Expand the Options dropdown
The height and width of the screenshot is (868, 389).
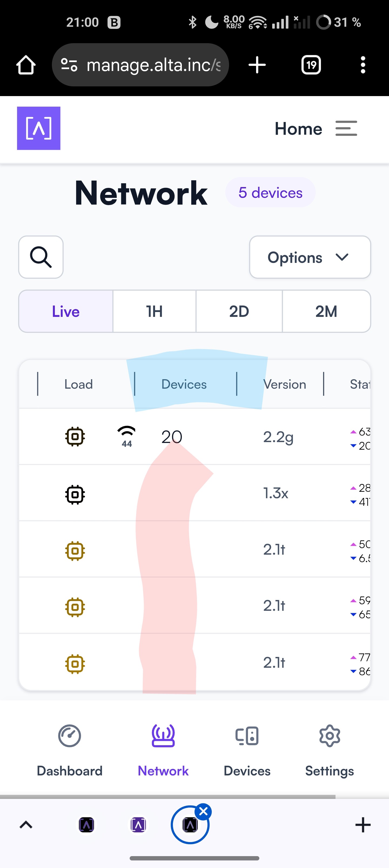(x=310, y=257)
